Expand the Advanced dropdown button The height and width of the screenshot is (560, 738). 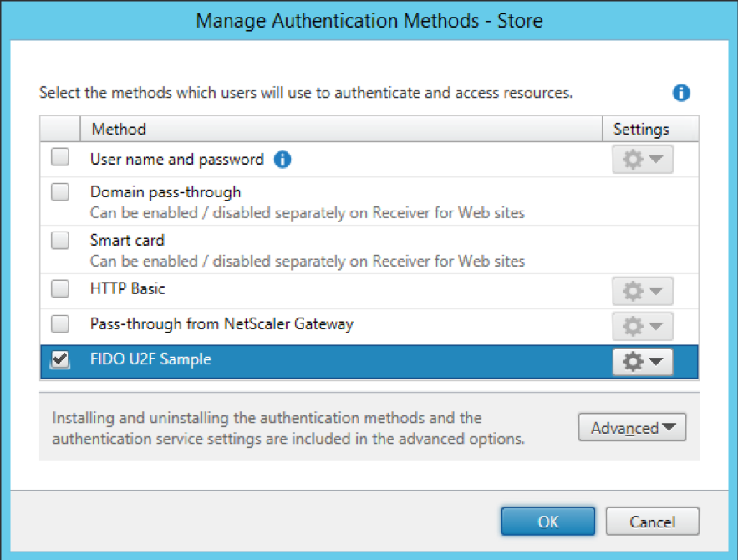(x=632, y=428)
